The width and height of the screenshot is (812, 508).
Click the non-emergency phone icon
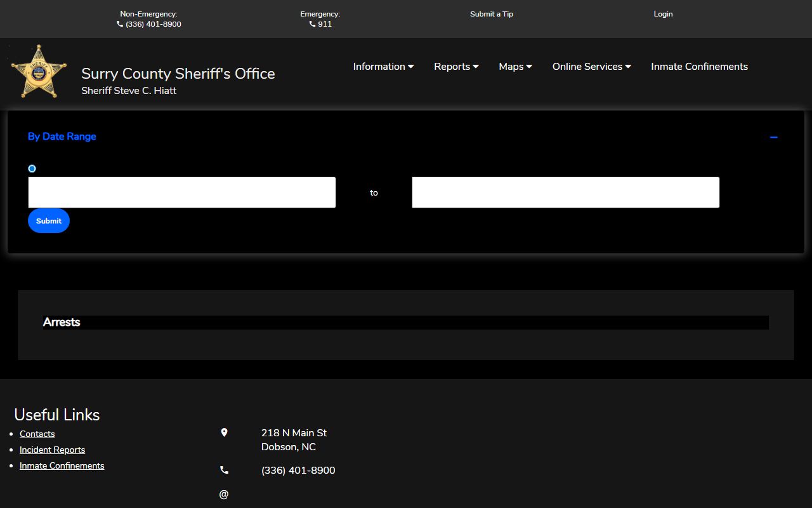point(120,24)
